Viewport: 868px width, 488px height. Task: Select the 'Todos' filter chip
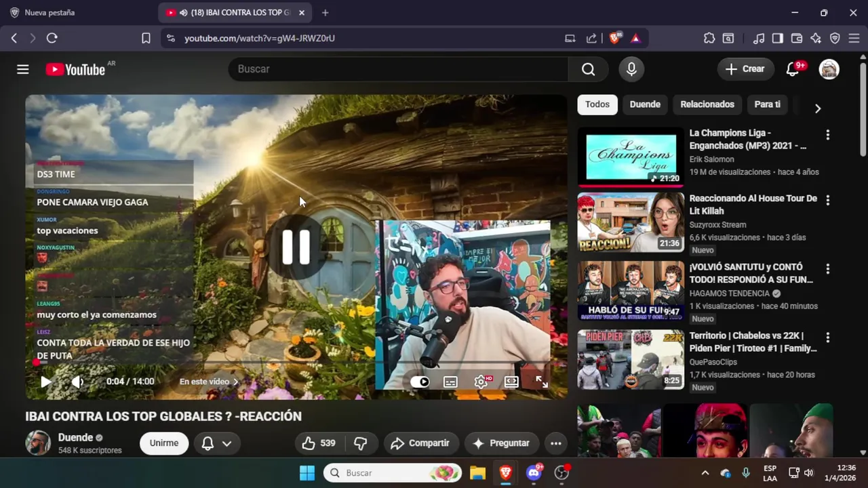(597, 104)
